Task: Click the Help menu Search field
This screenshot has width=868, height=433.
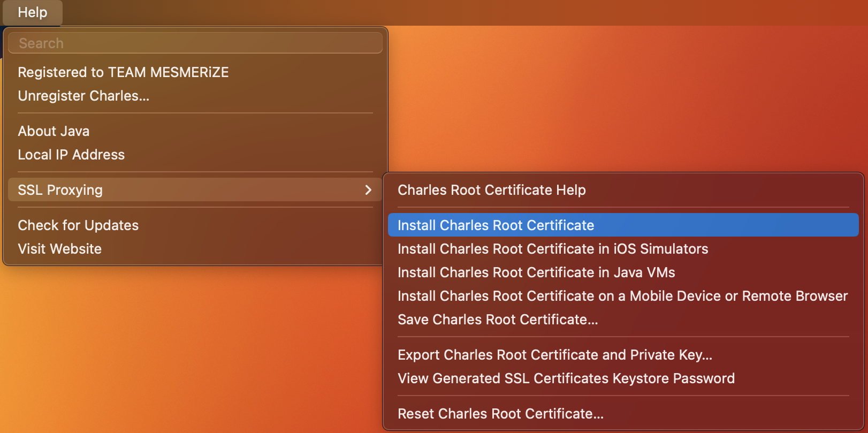Action: click(195, 43)
